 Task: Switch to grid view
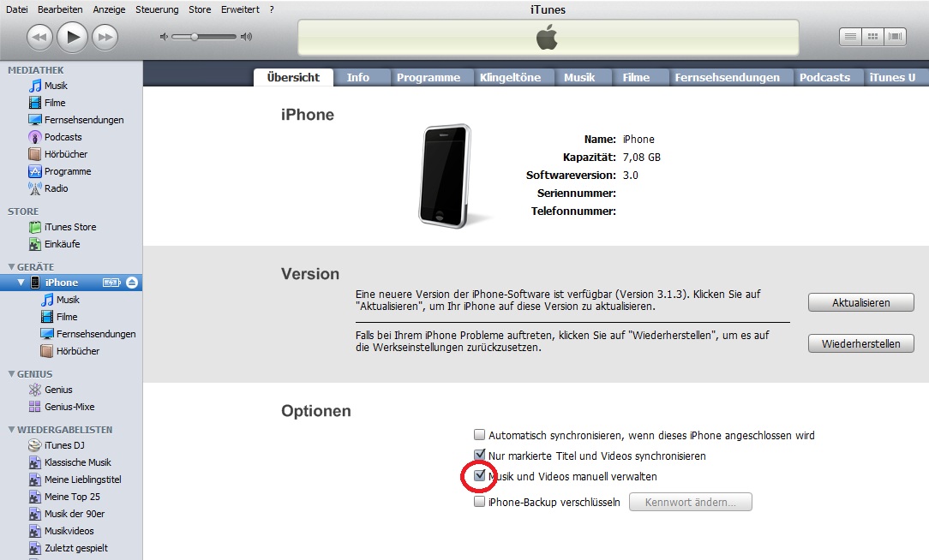[x=872, y=37]
